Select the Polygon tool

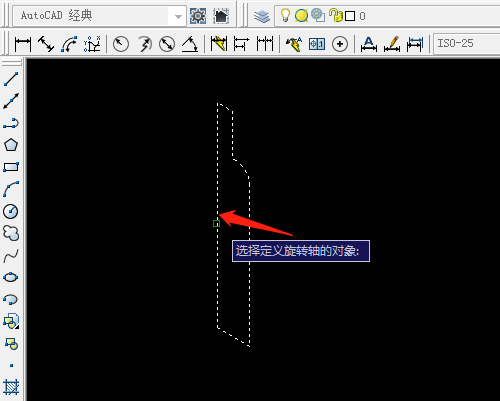11,145
